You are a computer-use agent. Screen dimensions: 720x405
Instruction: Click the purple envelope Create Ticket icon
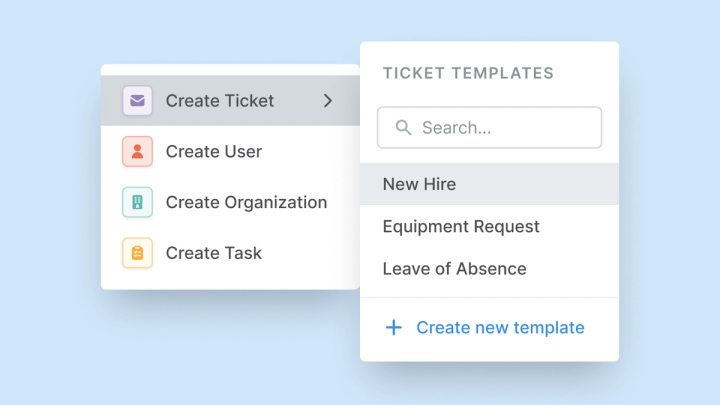(x=137, y=101)
